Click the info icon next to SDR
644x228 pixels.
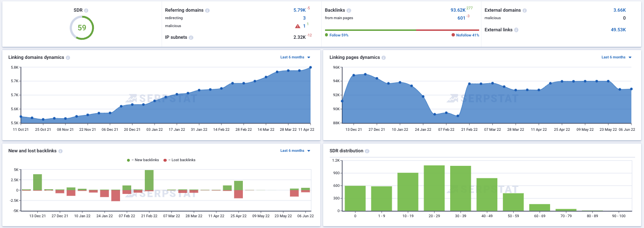pos(86,10)
